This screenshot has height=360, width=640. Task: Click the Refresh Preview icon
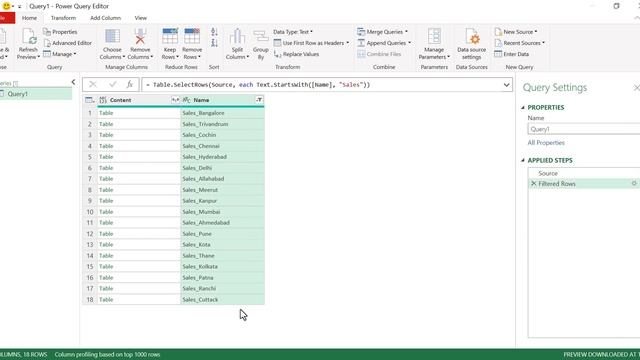point(29,37)
